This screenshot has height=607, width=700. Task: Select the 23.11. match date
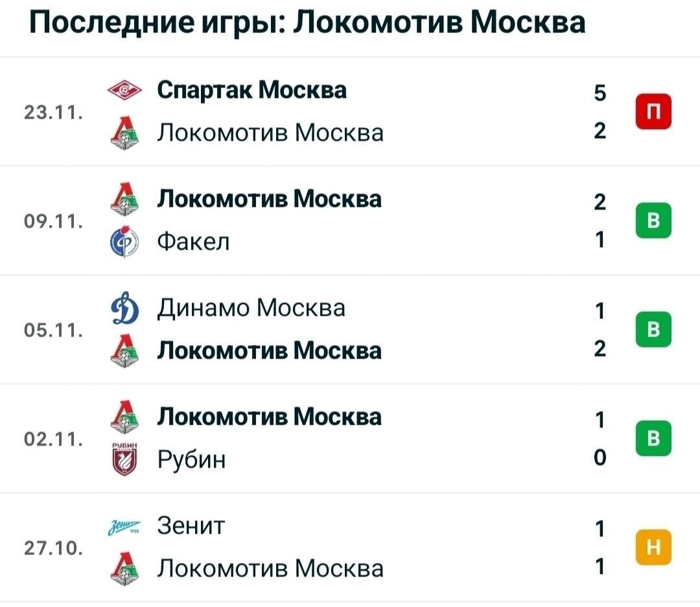pos(54,112)
